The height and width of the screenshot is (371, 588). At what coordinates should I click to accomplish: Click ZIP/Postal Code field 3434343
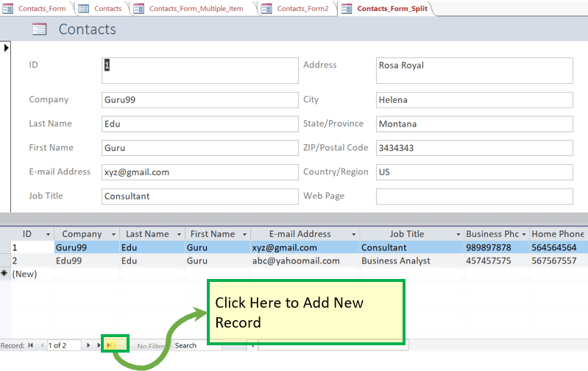pyautogui.click(x=475, y=148)
